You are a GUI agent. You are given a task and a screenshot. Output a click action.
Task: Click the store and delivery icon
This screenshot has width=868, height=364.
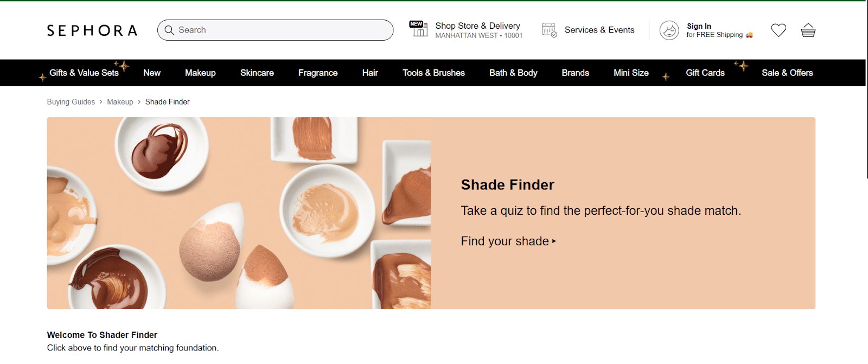[418, 29]
